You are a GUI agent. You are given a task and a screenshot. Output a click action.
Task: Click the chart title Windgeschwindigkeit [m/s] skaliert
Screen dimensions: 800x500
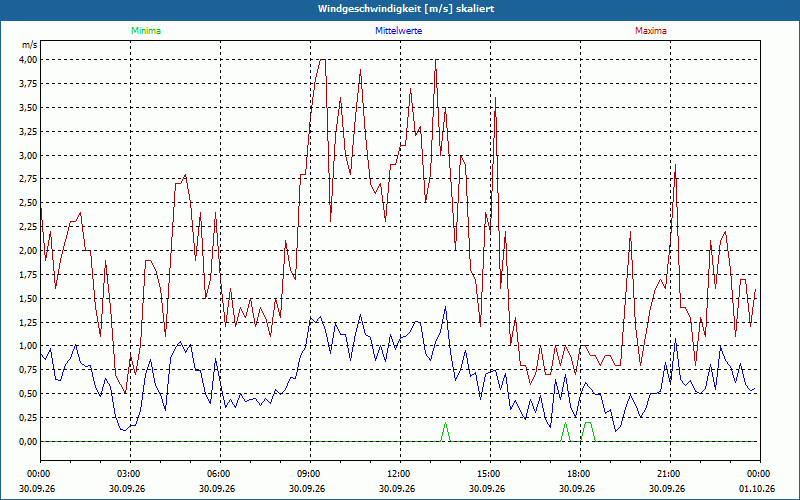[406, 9]
